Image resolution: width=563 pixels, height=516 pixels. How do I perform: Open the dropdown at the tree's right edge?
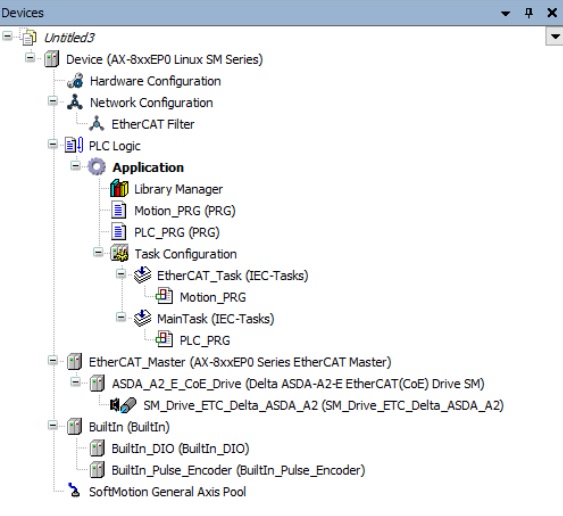(x=555, y=37)
